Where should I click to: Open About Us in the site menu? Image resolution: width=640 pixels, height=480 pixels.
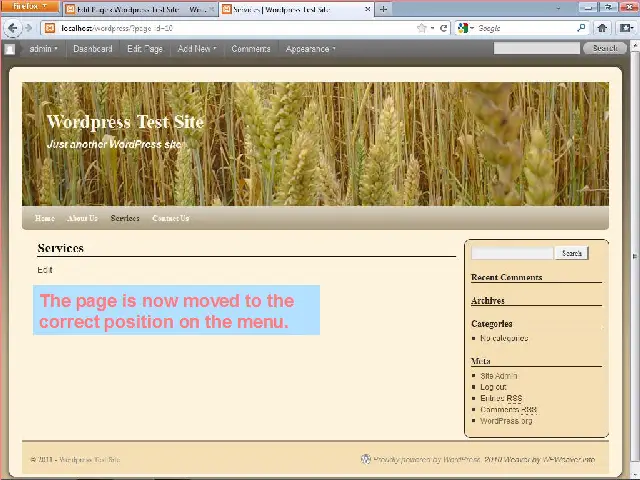(x=82, y=218)
